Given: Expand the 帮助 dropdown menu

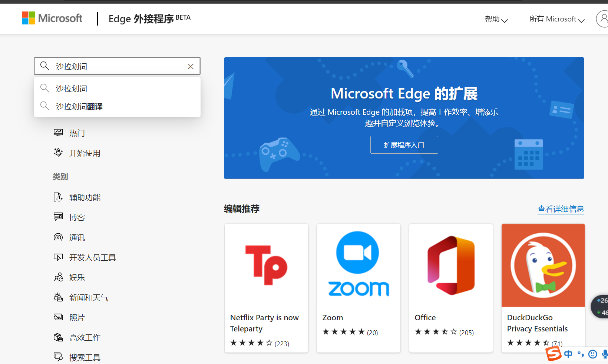Looking at the screenshot, I should click(496, 19).
